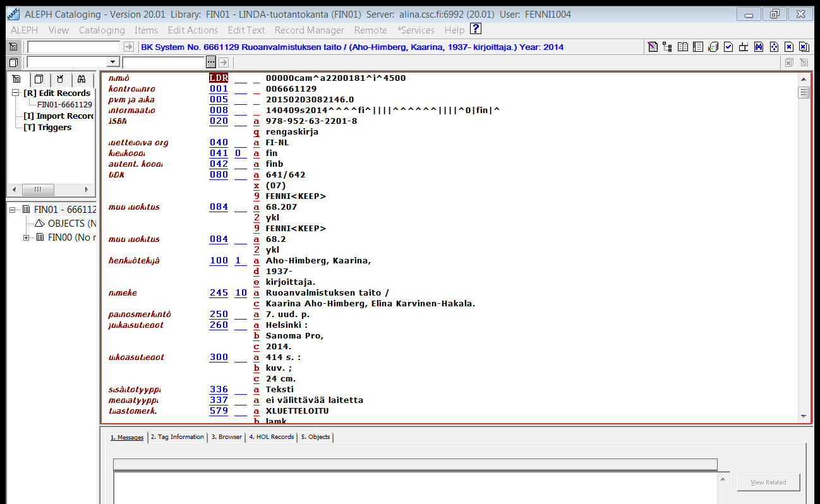Click the horizontal scrollbar thumb of navigation tree
The width and height of the screenshot is (820, 504).
37,189
